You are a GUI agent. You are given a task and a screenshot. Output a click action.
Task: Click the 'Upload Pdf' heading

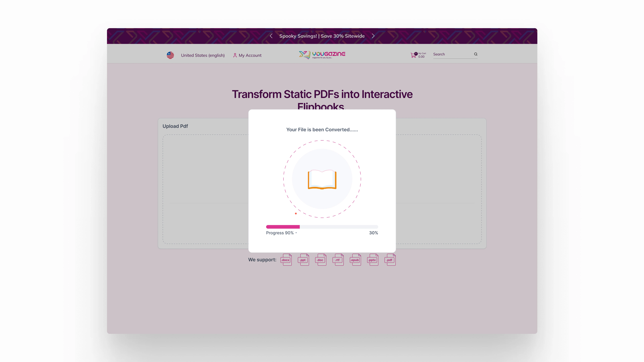tap(175, 126)
